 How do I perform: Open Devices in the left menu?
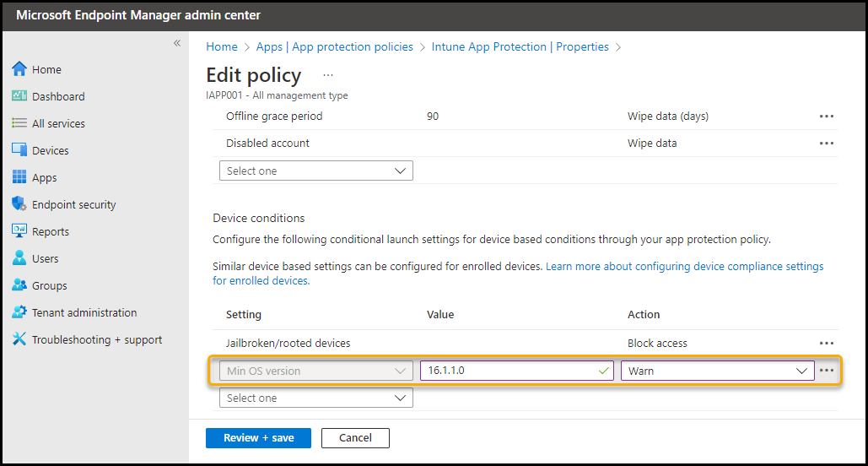pyautogui.click(x=51, y=151)
